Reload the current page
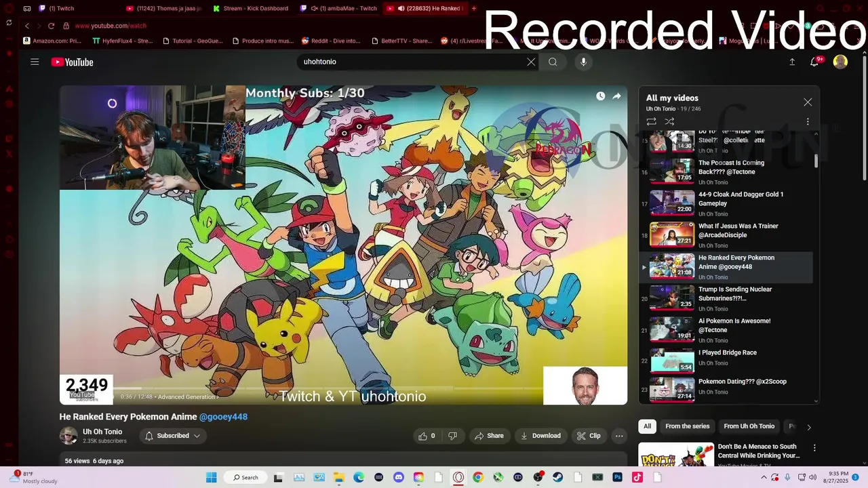This screenshot has width=868, height=488. pos(51,26)
